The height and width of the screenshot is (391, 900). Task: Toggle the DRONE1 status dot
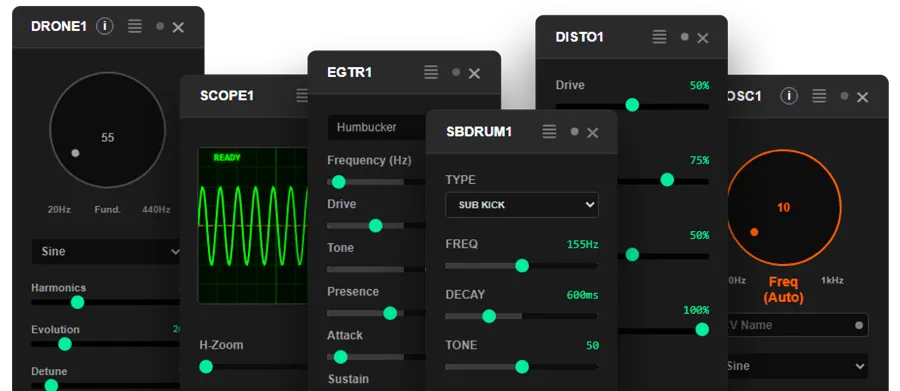(160, 26)
